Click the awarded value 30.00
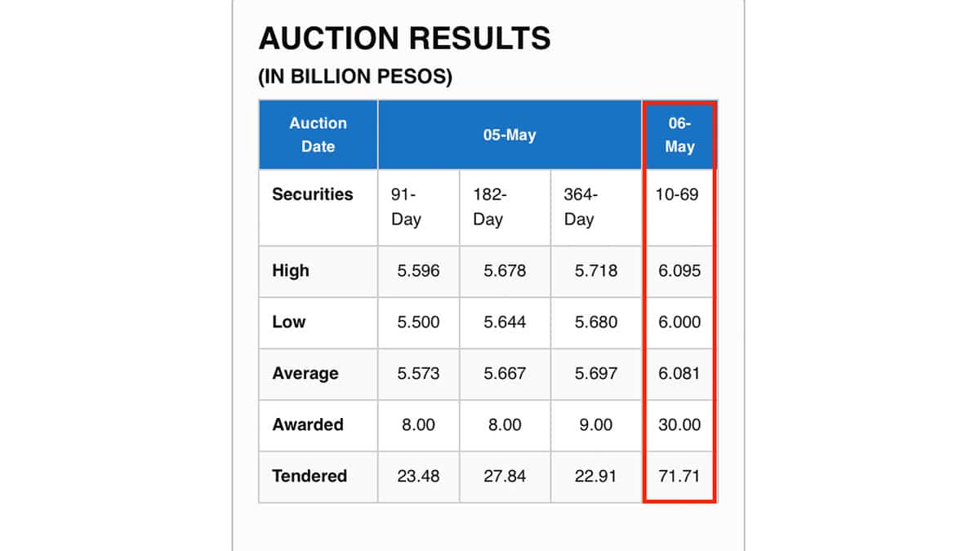980x551 pixels. 679,425
